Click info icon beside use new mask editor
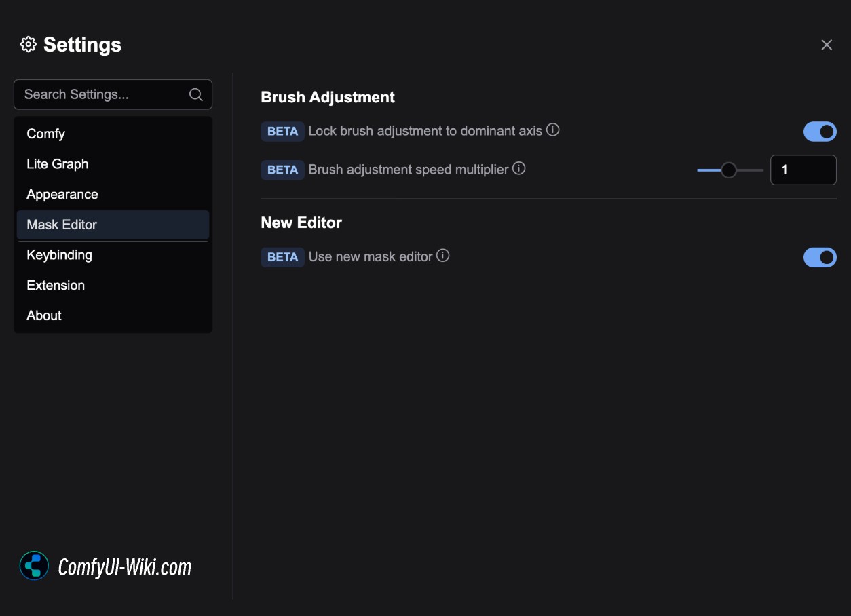 (x=443, y=256)
